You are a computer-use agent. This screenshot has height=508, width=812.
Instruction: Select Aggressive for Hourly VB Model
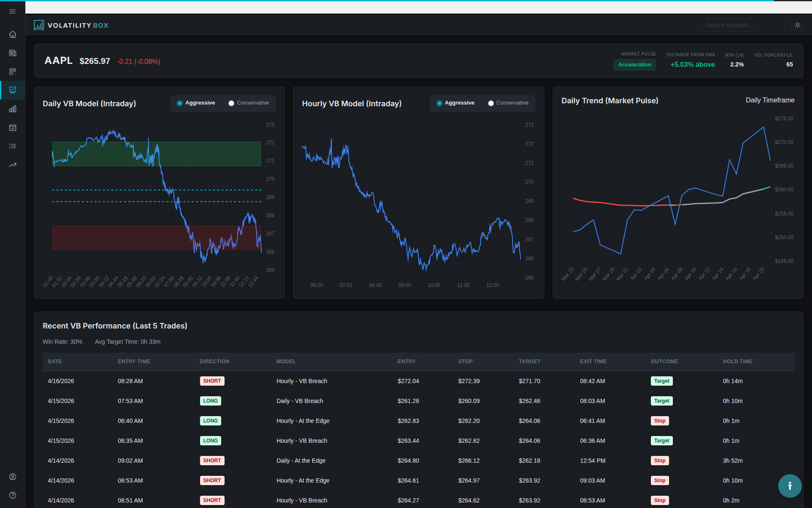point(455,103)
